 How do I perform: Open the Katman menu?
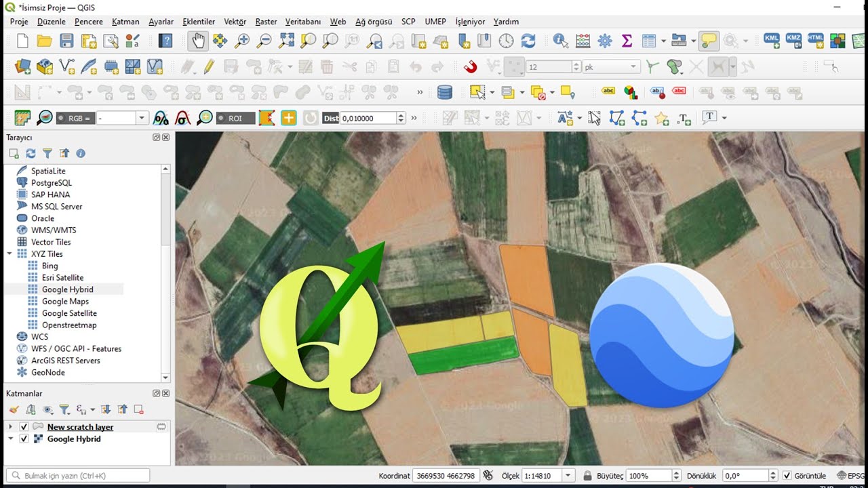125,22
